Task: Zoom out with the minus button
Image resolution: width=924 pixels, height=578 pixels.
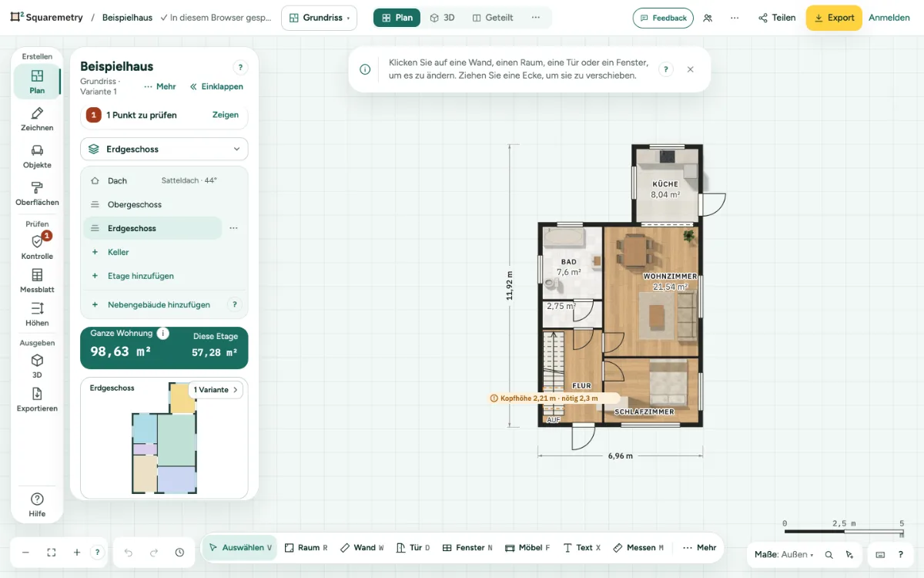Action: 25,553
